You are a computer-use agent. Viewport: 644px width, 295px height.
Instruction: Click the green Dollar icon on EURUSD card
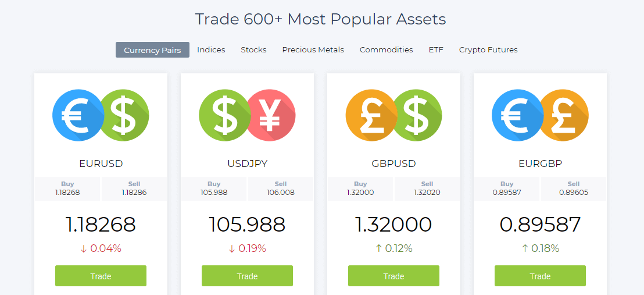coord(124,115)
